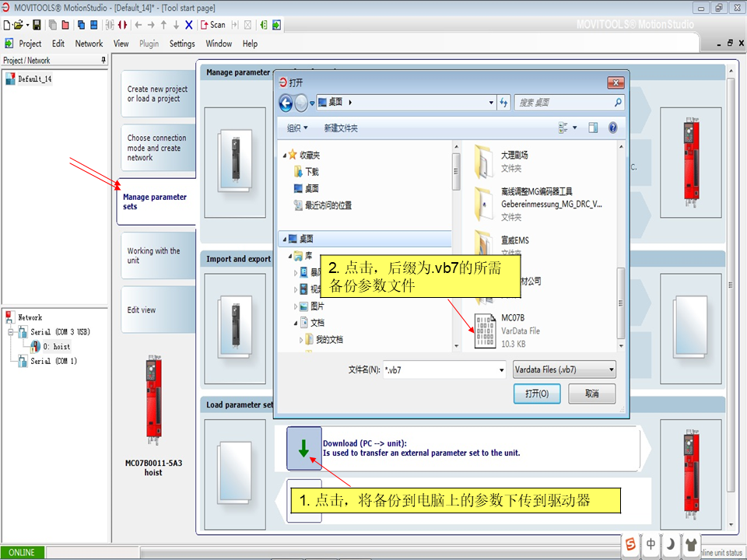Collapse the Serial (COM 3 USB) tree node
This screenshot has width=747, height=560.
(9, 332)
